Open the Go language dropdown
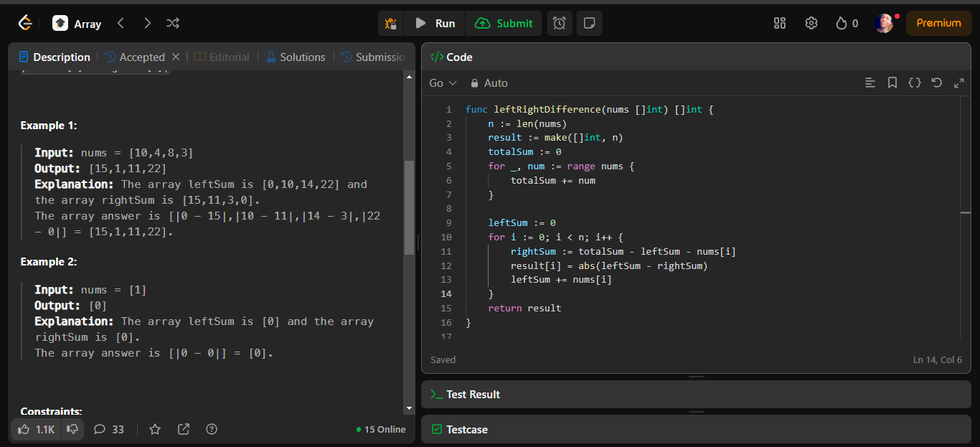Viewport: 980px width, 447px height. click(x=443, y=83)
